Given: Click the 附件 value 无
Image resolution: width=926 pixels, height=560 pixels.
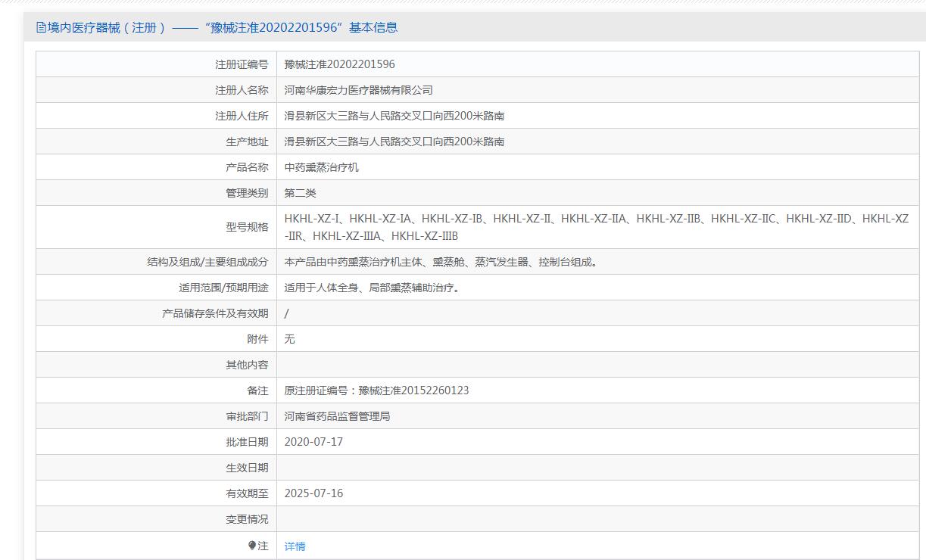Looking at the screenshot, I should 289,339.
